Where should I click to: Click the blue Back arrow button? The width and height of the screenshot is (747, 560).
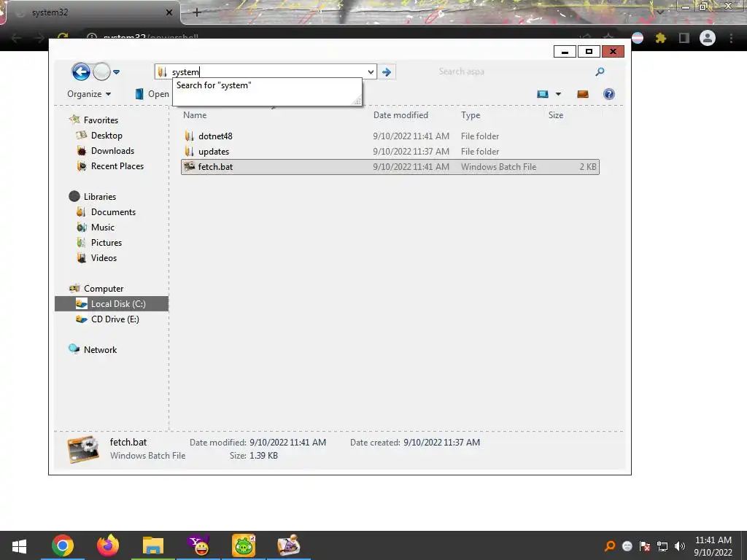(81, 72)
